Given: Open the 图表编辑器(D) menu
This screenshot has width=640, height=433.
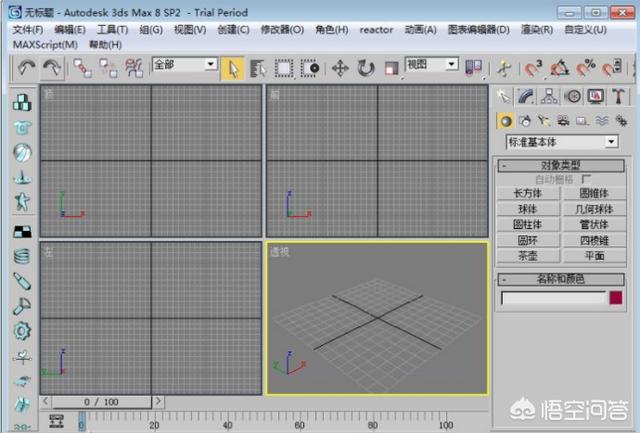Looking at the screenshot, I should click(478, 30).
